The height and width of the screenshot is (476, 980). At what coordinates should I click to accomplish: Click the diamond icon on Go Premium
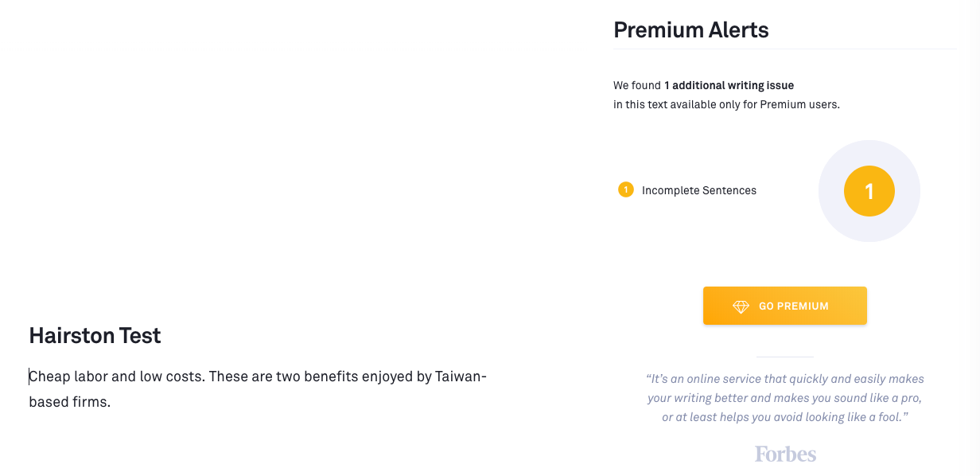(x=741, y=306)
